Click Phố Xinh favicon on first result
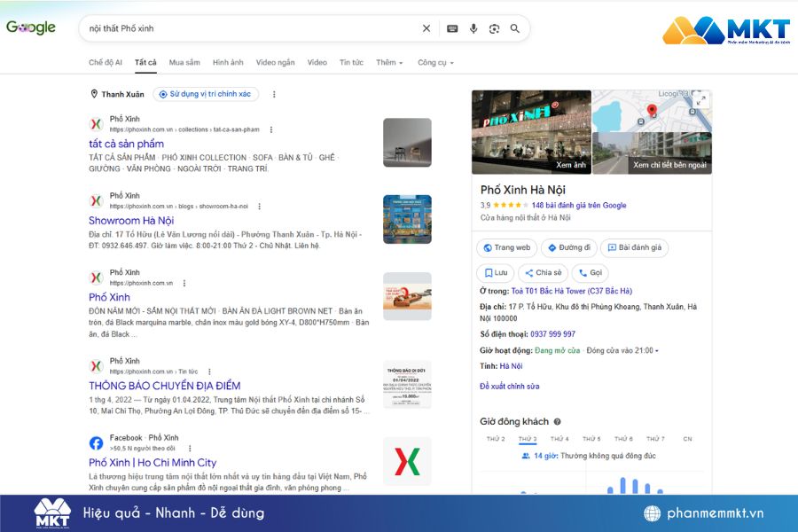798x532 pixels. (96, 124)
